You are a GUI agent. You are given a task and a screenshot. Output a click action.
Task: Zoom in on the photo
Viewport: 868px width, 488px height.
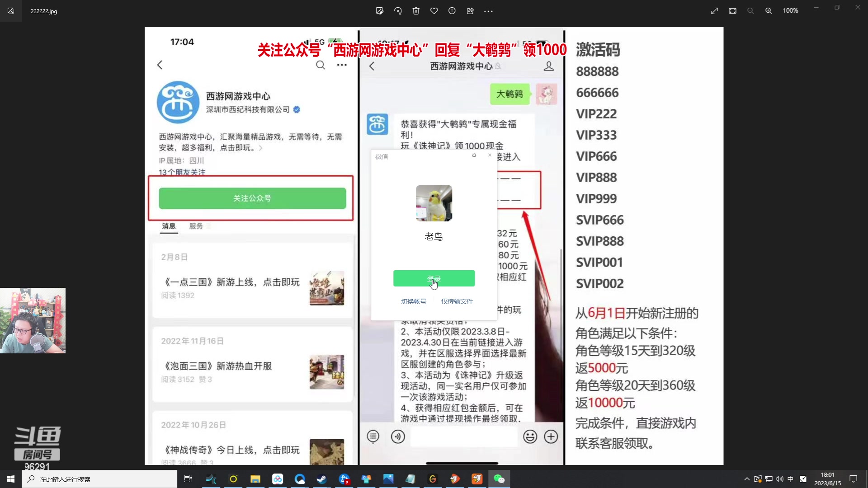(769, 11)
